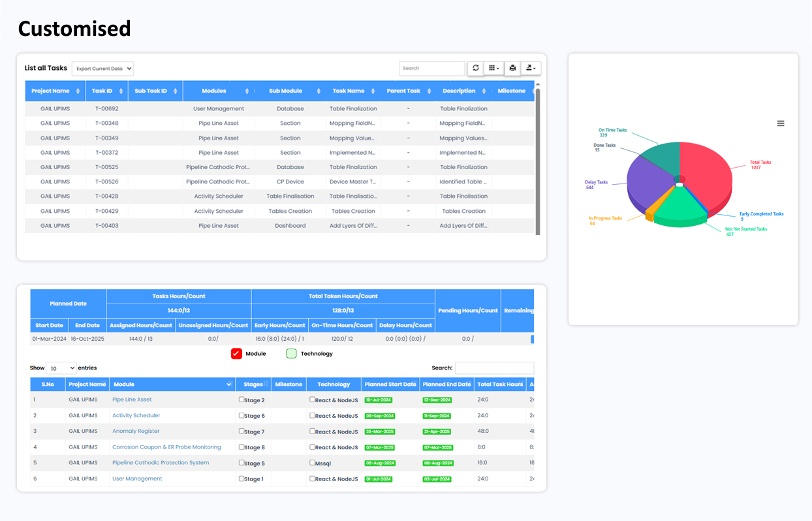Click the Description column header
This screenshot has height=521, width=812.
(x=458, y=91)
